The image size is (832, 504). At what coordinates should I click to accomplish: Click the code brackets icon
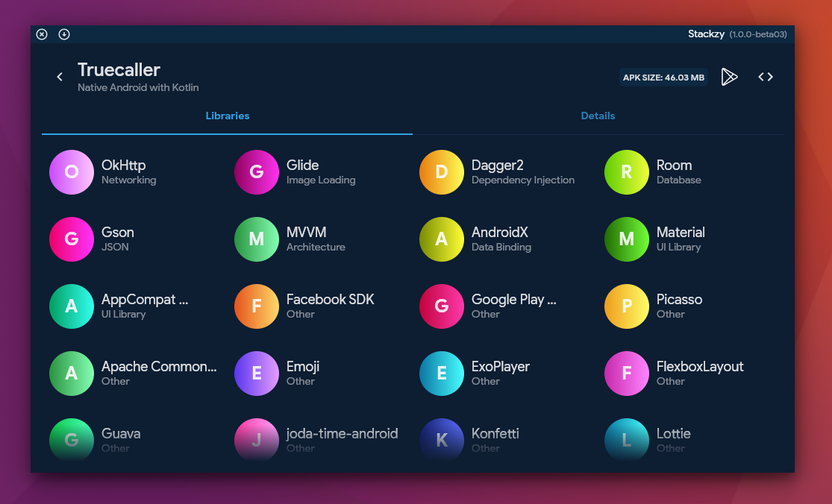click(x=766, y=77)
